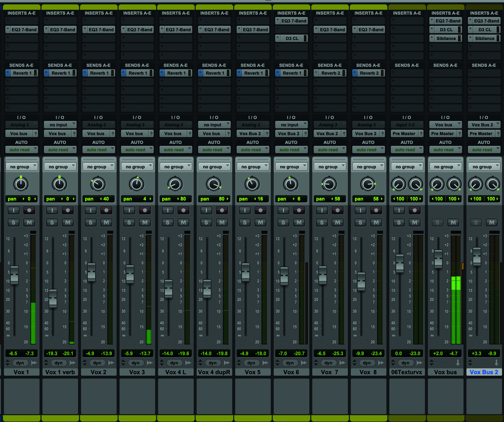This screenshot has height=422, width=504.
Task: Open Sibilance insert on Vox bus
Action: tap(446, 38)
